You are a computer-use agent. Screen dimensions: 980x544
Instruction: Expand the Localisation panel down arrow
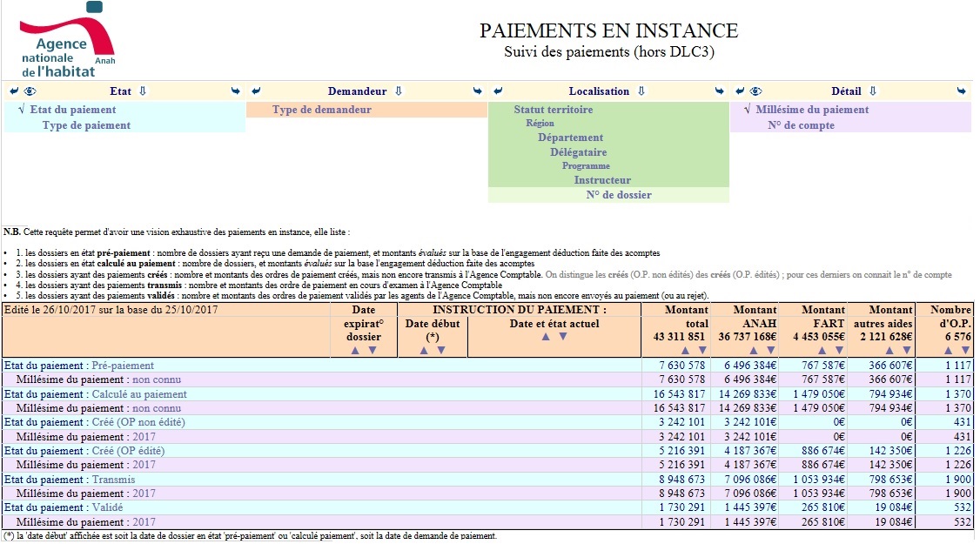pyautogui.click(x=641, y=91)
